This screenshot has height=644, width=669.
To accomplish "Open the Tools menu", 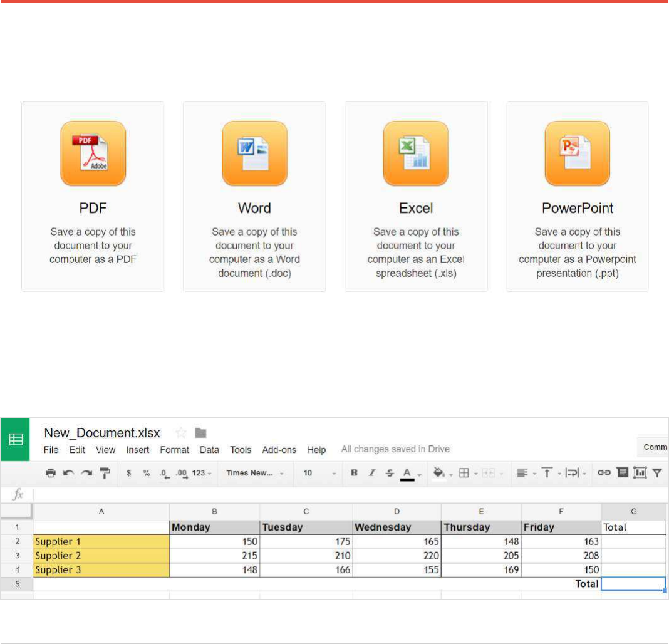I will (241, 450).
